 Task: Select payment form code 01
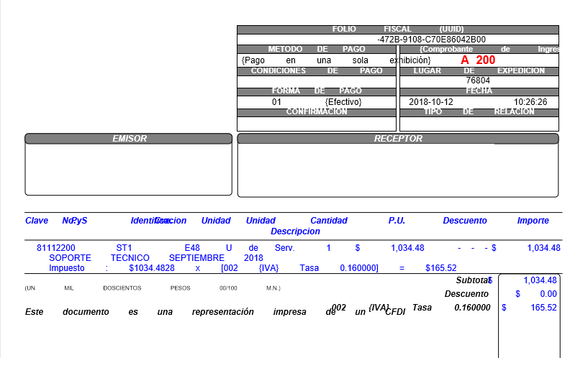pyautogui.click(x=277, y=102)
